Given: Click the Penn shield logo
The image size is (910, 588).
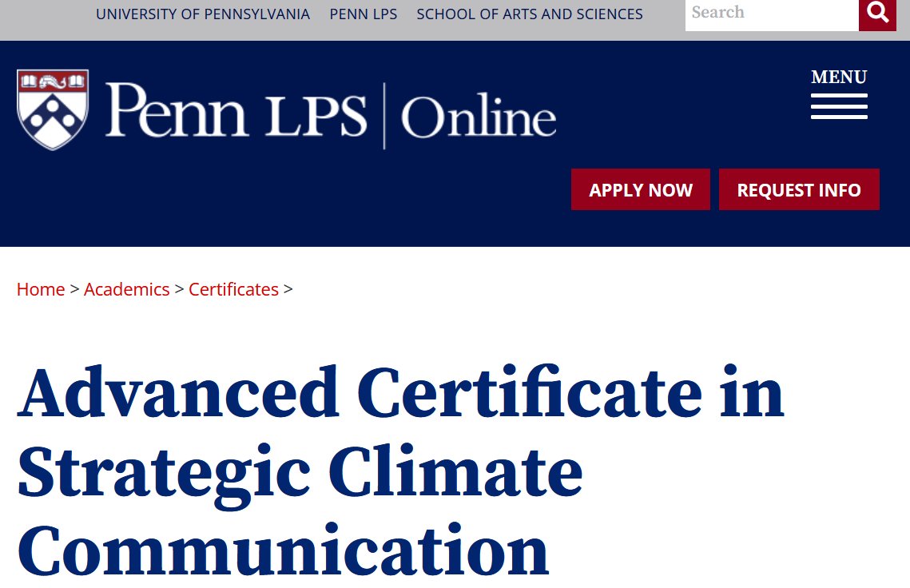Looking at the screenshot, I should [53, 109].
